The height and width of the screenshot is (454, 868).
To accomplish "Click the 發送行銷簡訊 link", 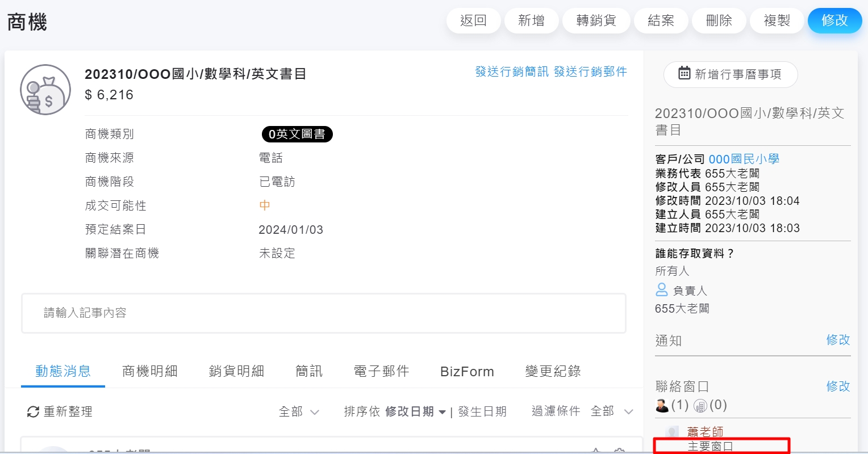I will click(x=512, y=72).
